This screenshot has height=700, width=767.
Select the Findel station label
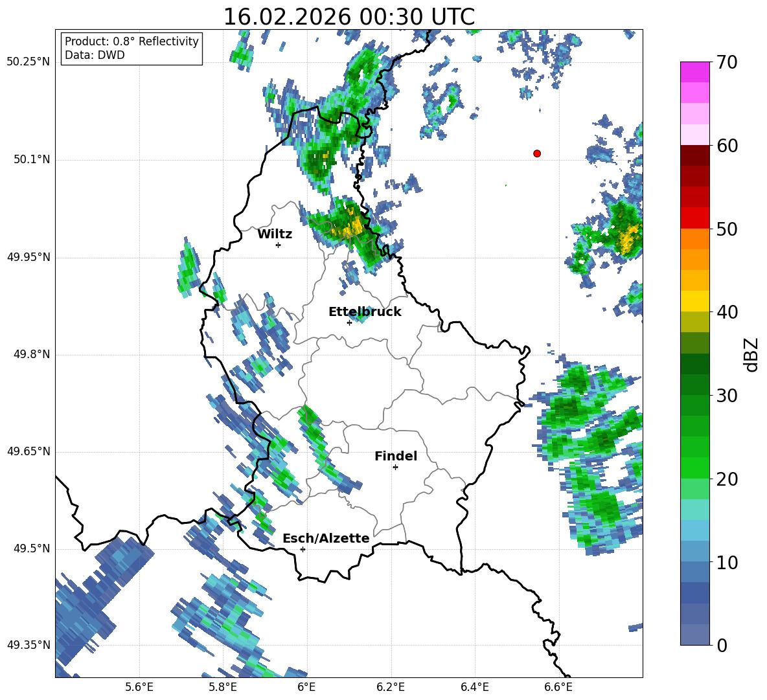coord(396,456)
